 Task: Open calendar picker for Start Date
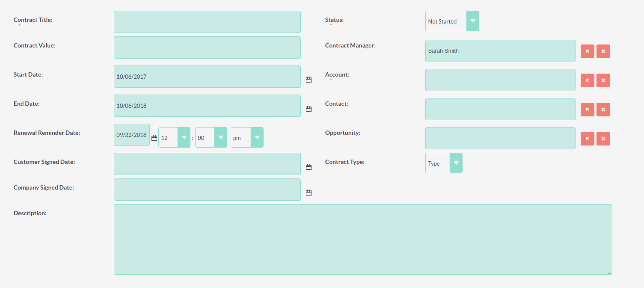click(309, 80)
